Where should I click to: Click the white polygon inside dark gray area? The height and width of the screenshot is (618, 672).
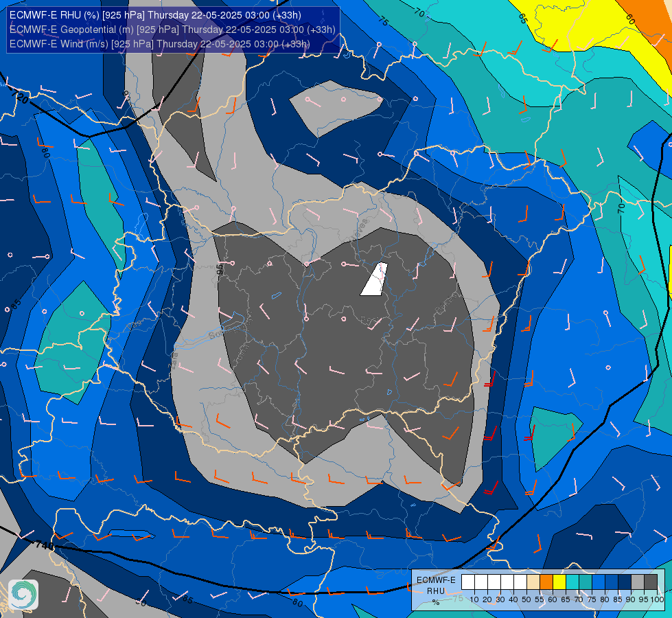tap(374, 279)
